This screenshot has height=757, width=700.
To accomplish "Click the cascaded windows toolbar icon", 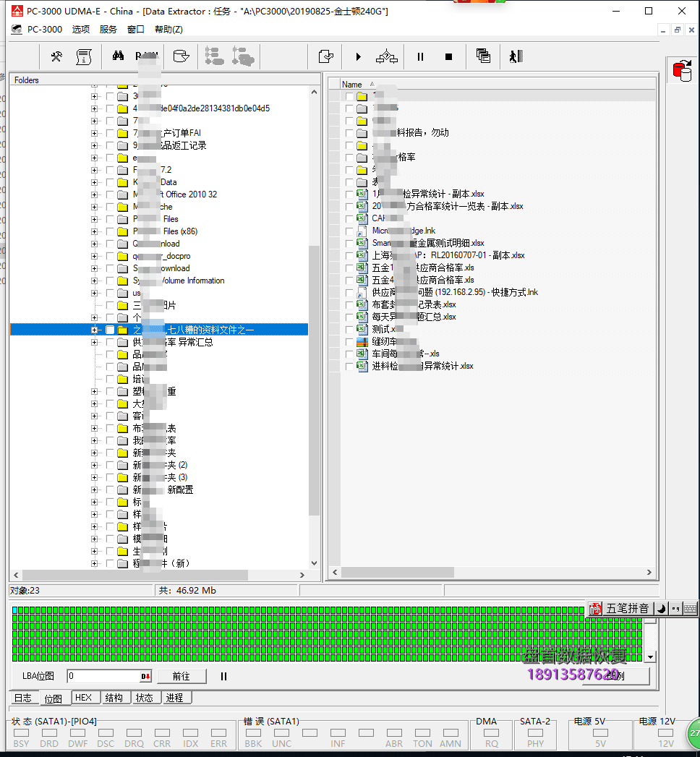I will point(483,56).
